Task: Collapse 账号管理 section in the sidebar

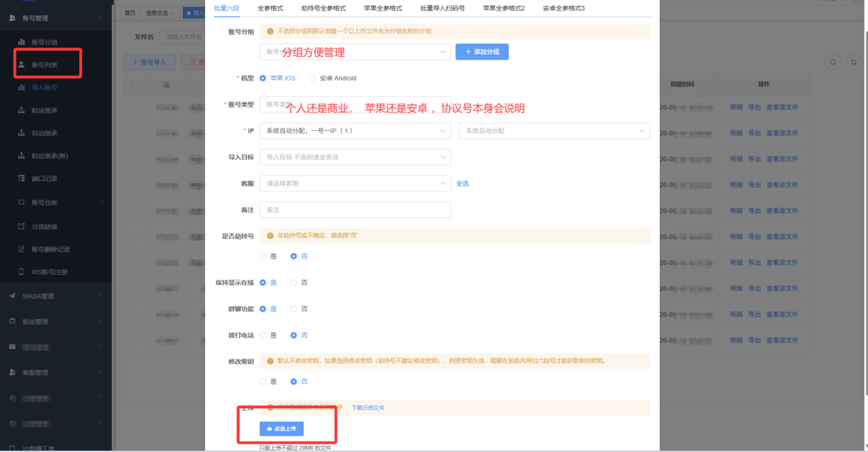Action: [x=100, y=18]
